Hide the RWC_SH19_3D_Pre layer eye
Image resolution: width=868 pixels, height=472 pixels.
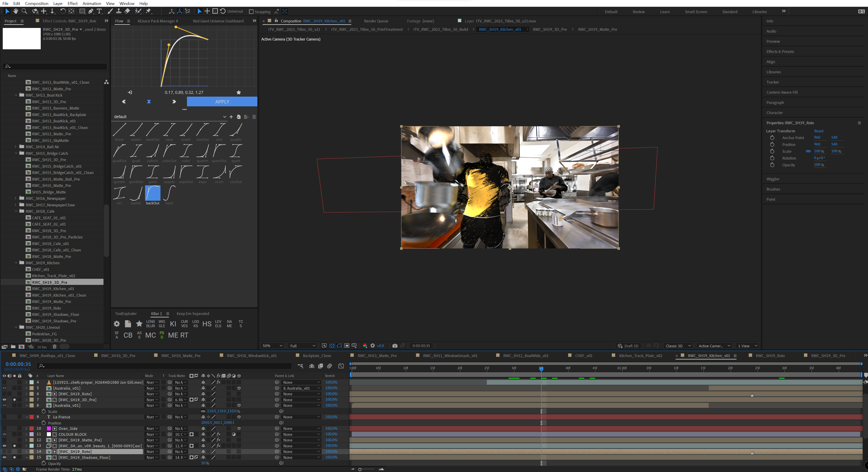(4, 400)
